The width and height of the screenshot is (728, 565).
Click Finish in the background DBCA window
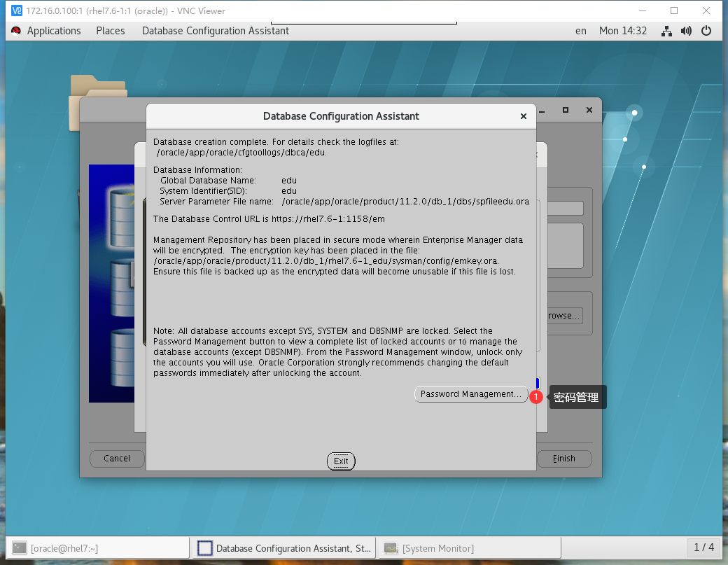click(x=564, y=458)
